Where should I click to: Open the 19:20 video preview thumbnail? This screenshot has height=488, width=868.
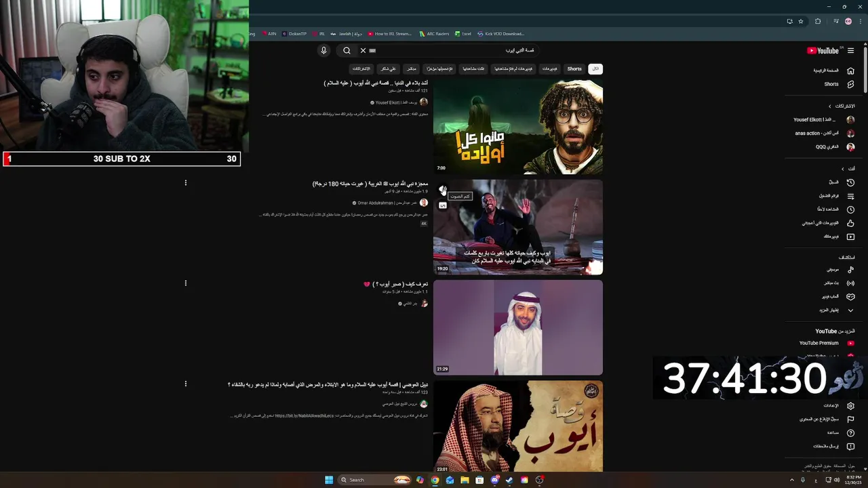pyautogui.click(x=518, y=227)
